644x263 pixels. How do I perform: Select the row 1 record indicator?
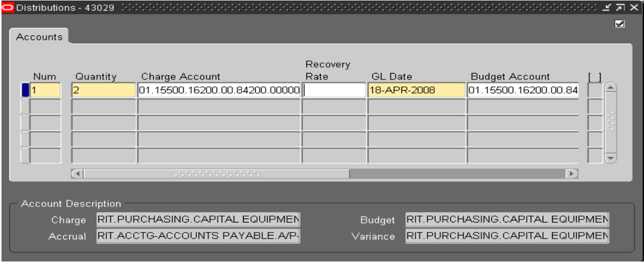(24, 90)
